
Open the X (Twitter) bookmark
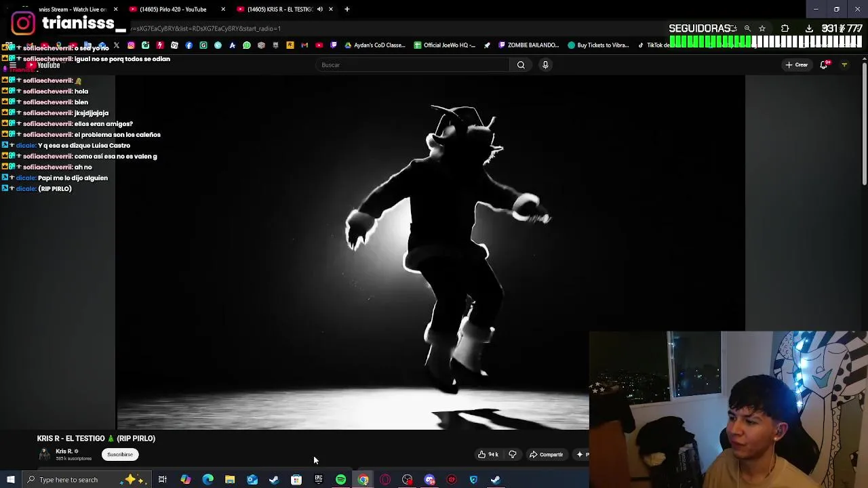pyautogui.click(x=117, y=45)
